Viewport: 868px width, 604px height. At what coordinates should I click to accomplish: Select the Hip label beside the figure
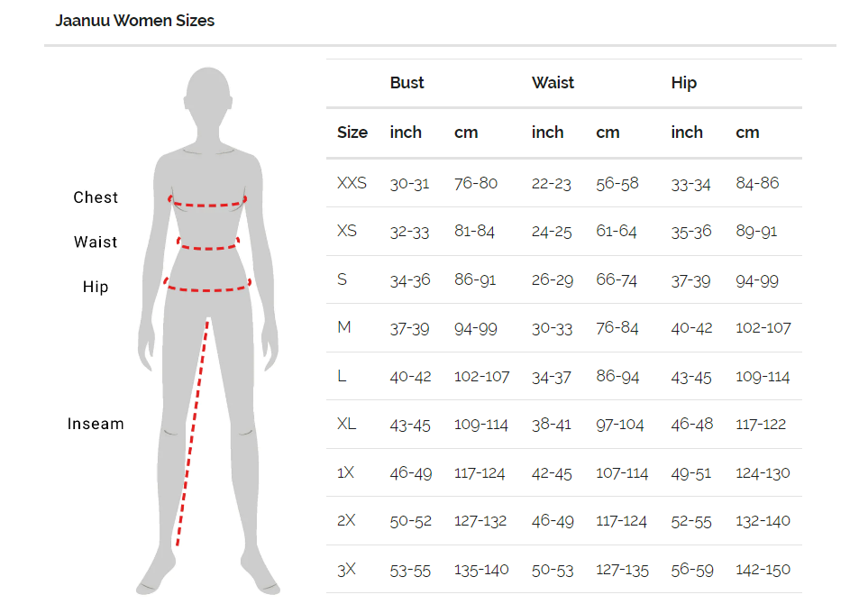[x=96, y=287]
